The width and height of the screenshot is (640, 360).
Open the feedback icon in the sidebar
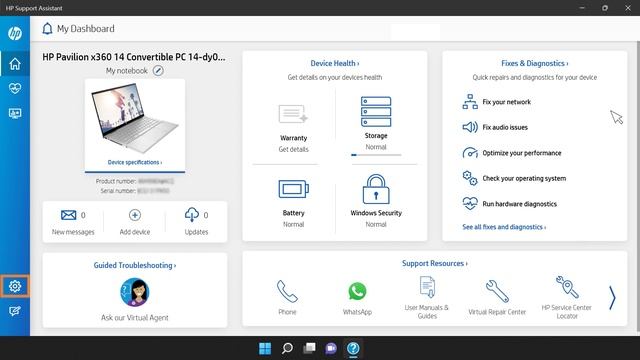15,311
